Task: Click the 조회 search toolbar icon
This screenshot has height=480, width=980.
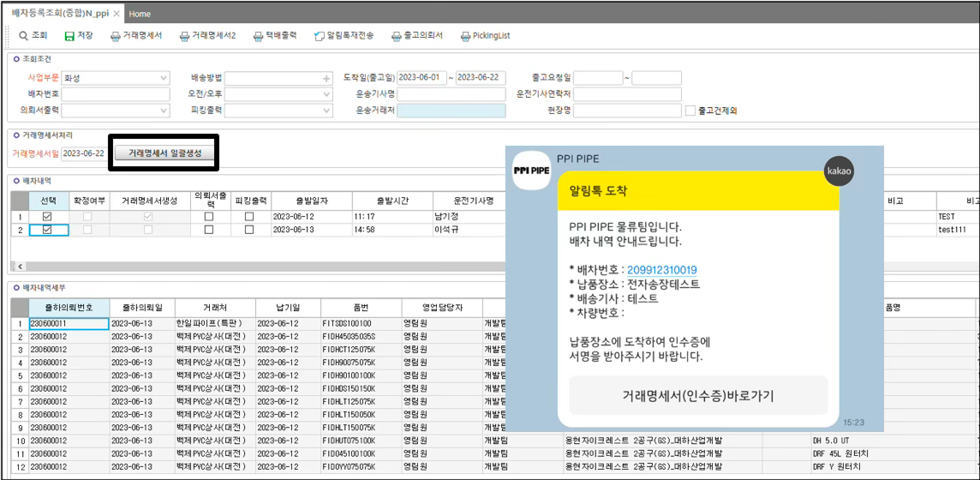Action: (24, 36)
